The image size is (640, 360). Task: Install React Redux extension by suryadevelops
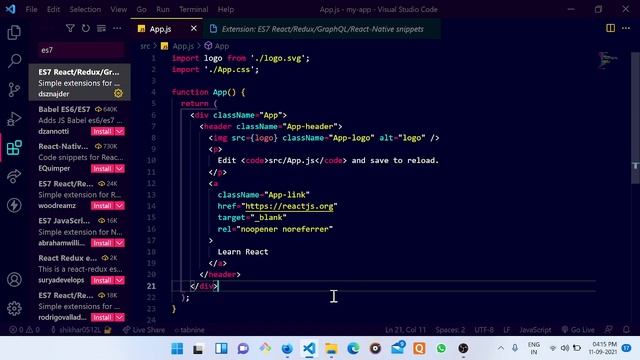[x=102, y=280]
